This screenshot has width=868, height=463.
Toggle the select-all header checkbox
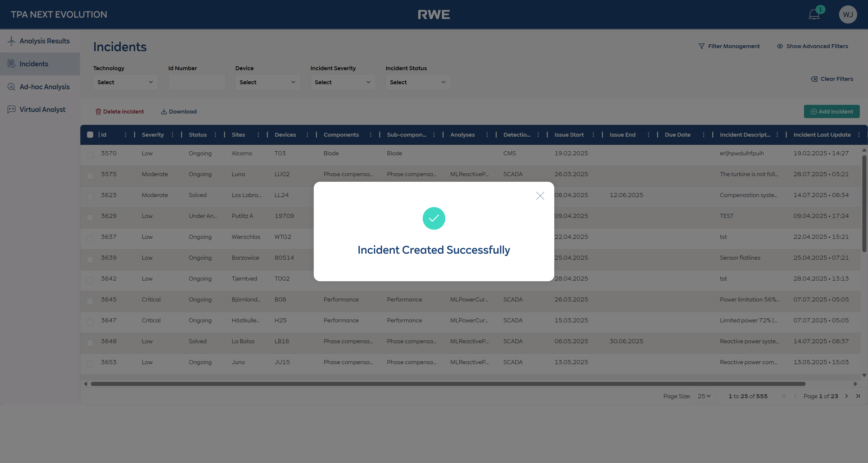point(90,135)
